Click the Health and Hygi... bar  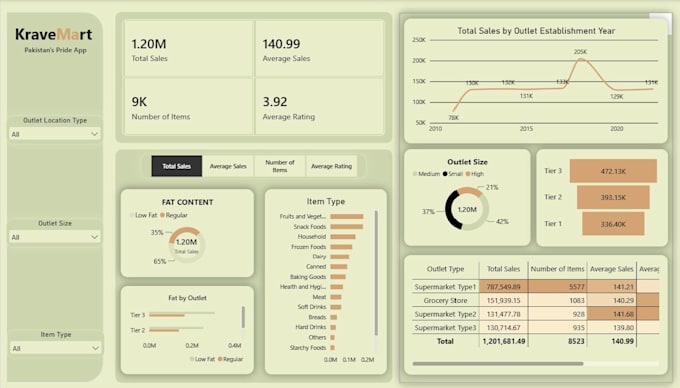(x=337, y=287)
